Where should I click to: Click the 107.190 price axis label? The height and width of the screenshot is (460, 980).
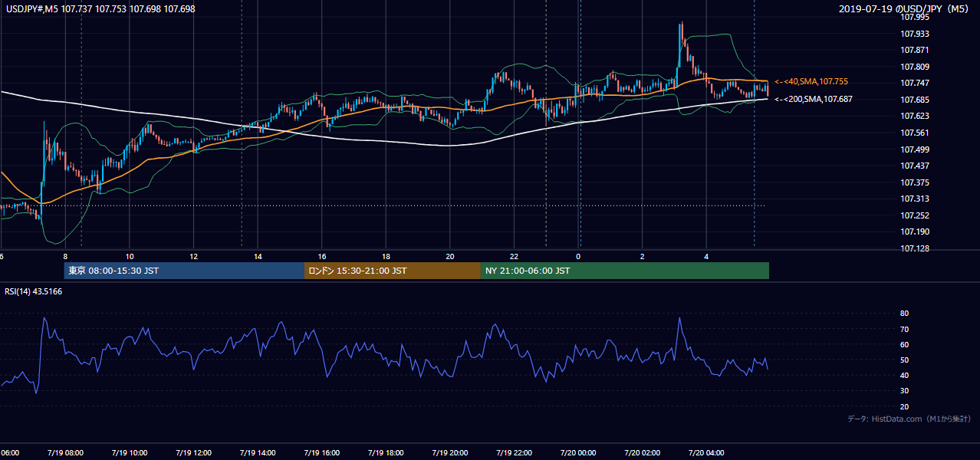pos(916,232)
